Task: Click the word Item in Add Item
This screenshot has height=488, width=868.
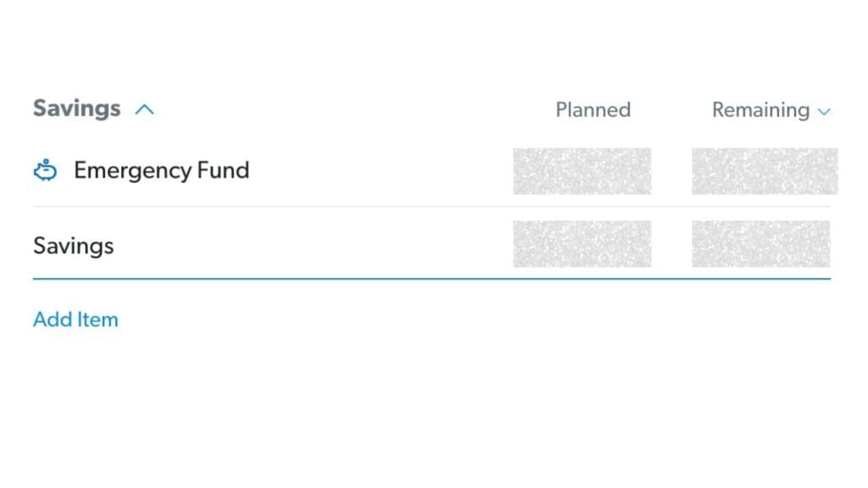Action: pyautogui.click(x=97, y=319)
